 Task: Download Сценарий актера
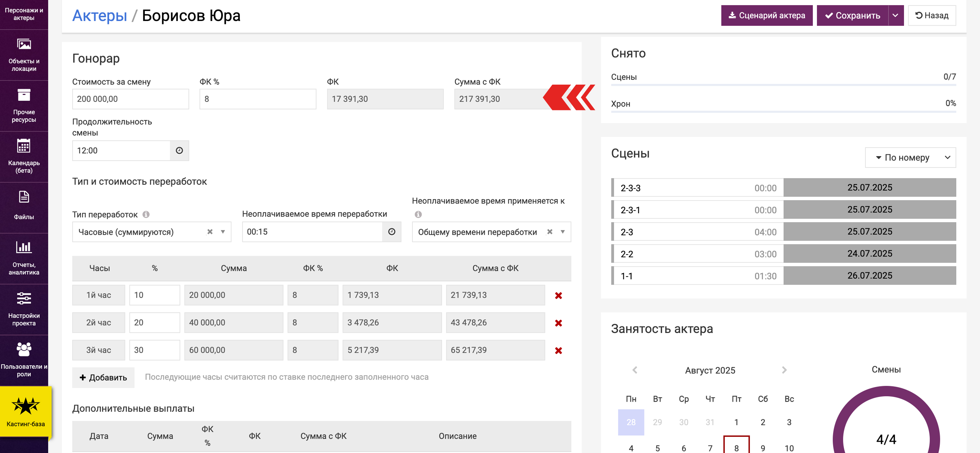coord(767,15)
